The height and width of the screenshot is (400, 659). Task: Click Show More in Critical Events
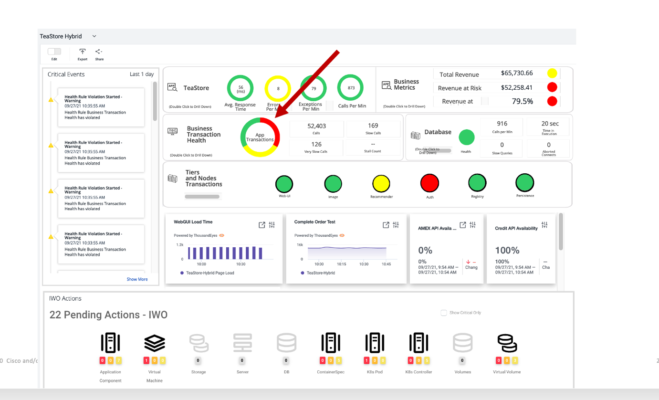click(x=137, y=279)
